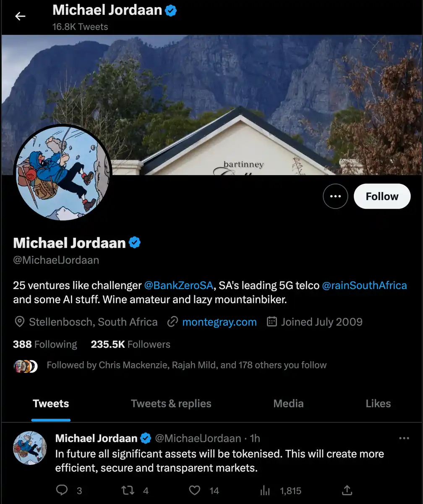Click the reply speech bubble icon on the tweet

[x=62, y=490]
